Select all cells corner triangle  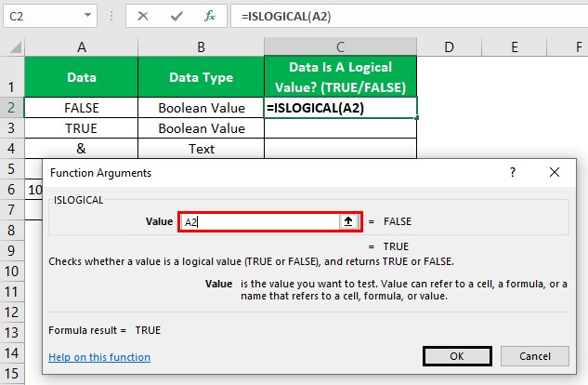click(x=15, y=47)
